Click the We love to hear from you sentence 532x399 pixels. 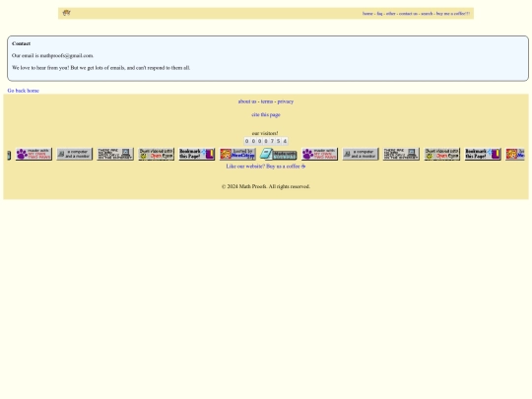click(x=100, y=68)
